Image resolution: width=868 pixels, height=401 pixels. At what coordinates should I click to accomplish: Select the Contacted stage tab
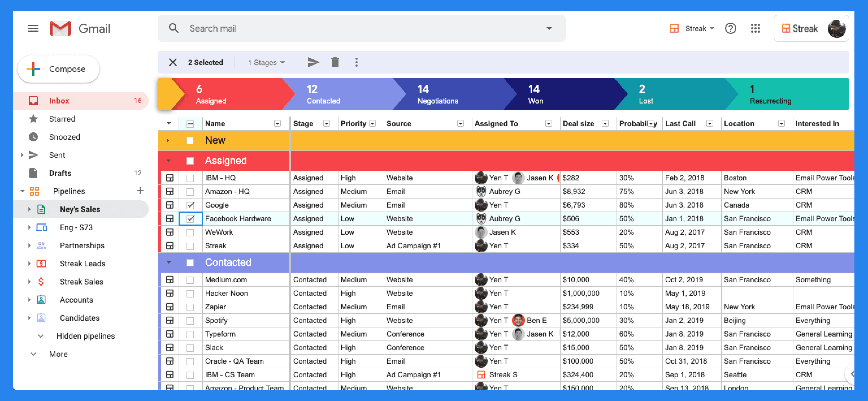tap(344, 94)
